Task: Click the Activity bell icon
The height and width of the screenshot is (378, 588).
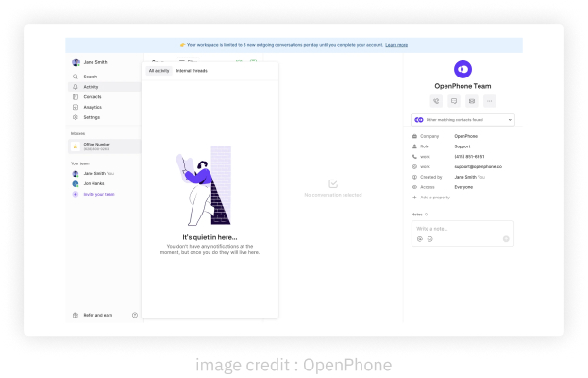Action: coord(76,87)
